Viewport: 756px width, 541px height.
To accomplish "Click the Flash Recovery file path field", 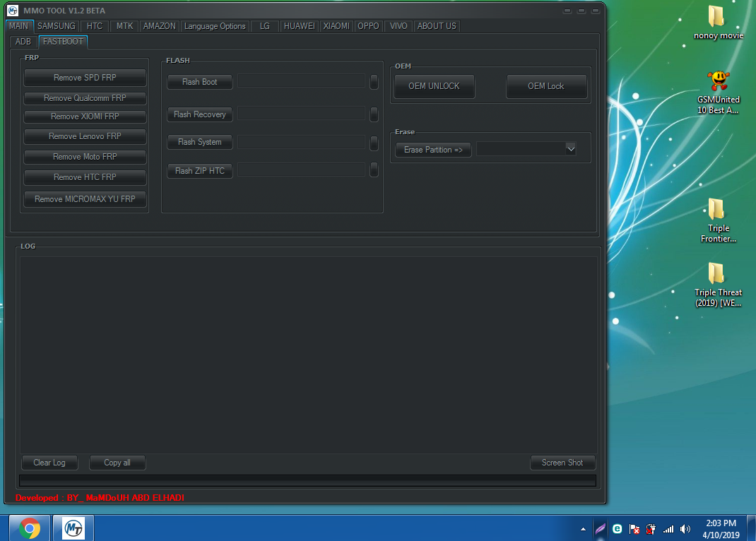I will click(x=301, y=113).
